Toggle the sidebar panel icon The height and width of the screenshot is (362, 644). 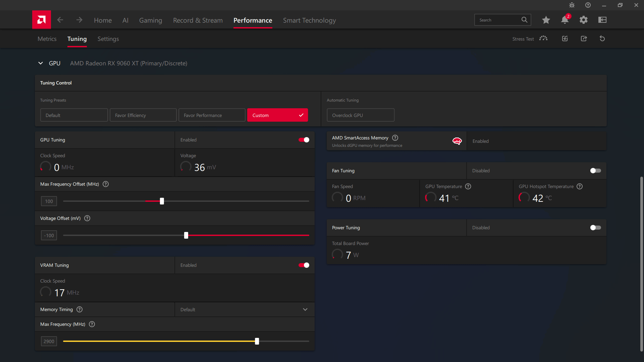602,20
